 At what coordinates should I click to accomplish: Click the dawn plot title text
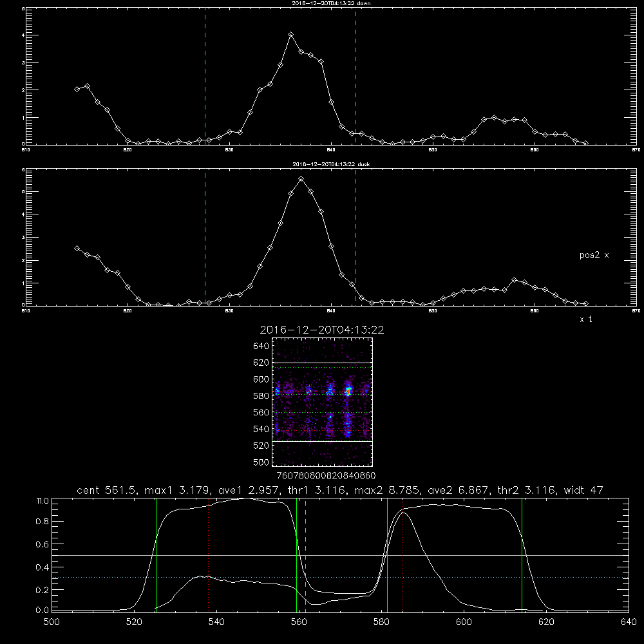pos(332,3)
